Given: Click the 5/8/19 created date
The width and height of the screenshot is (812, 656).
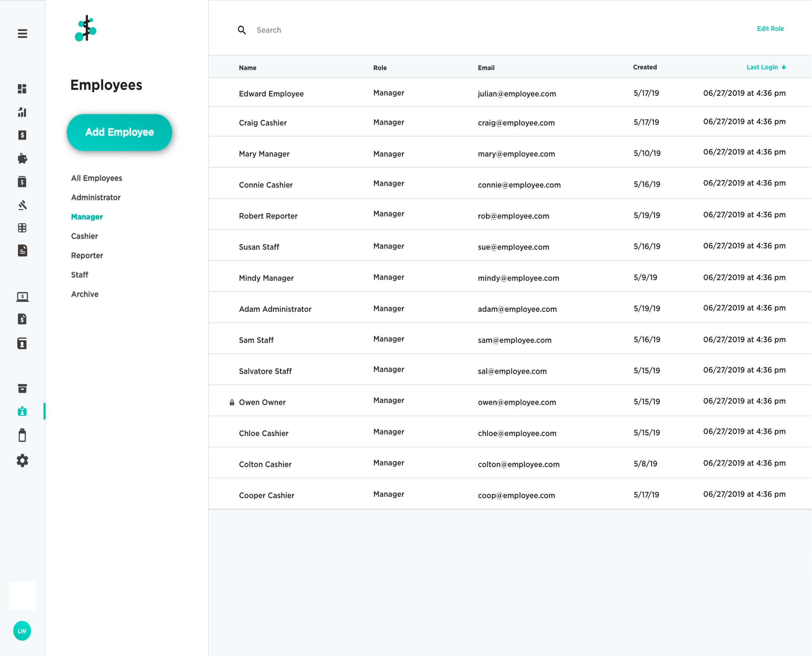Looking at the screenshot, I should point(645,464).
